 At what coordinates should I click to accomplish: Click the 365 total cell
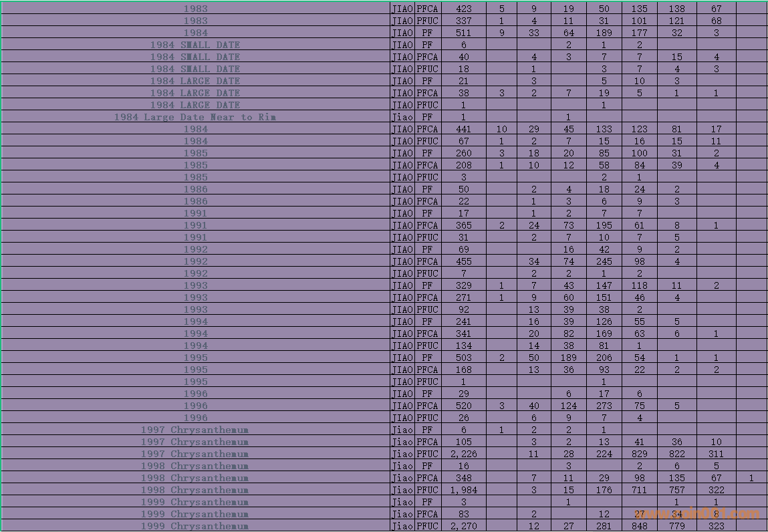click(463, 225)
